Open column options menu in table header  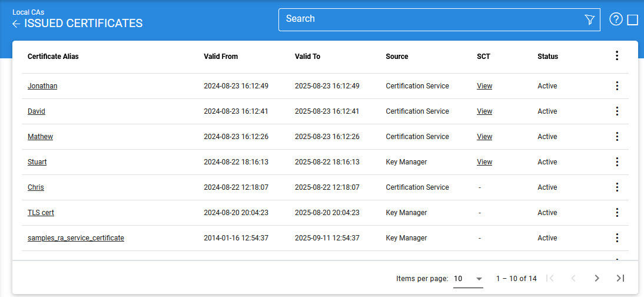tap(617, 56)
